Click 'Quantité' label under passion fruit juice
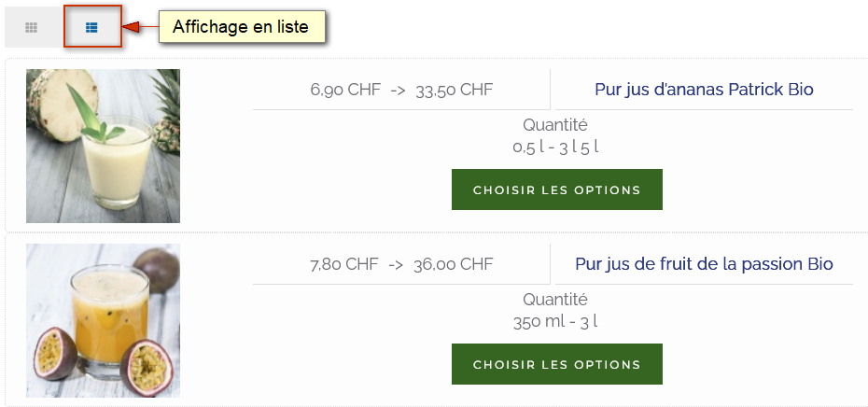868x407 pixels. (x=555, y=300)
